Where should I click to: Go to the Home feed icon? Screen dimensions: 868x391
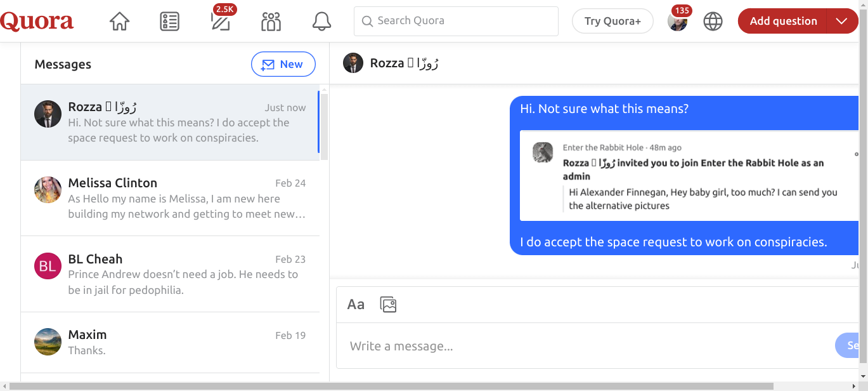[119, 21]
